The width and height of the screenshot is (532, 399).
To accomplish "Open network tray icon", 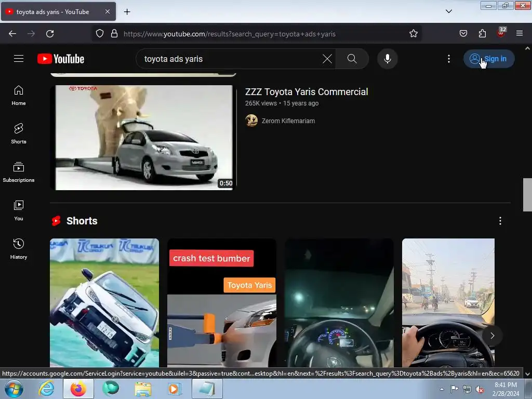I will tap(467, 390).
